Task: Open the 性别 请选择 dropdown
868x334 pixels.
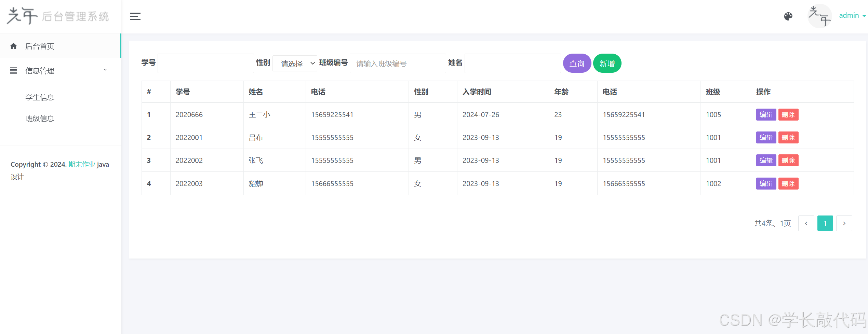Action: (x=294, y=63)
